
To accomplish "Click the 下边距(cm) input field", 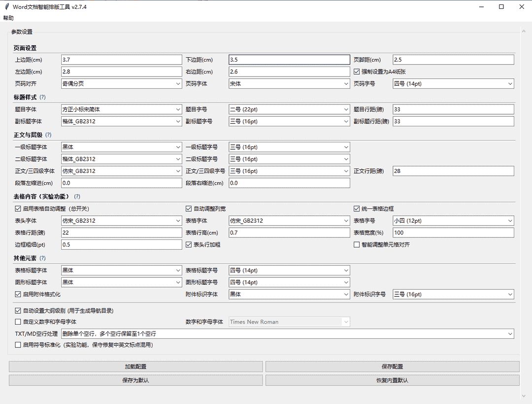I will [x=289, y=60].
